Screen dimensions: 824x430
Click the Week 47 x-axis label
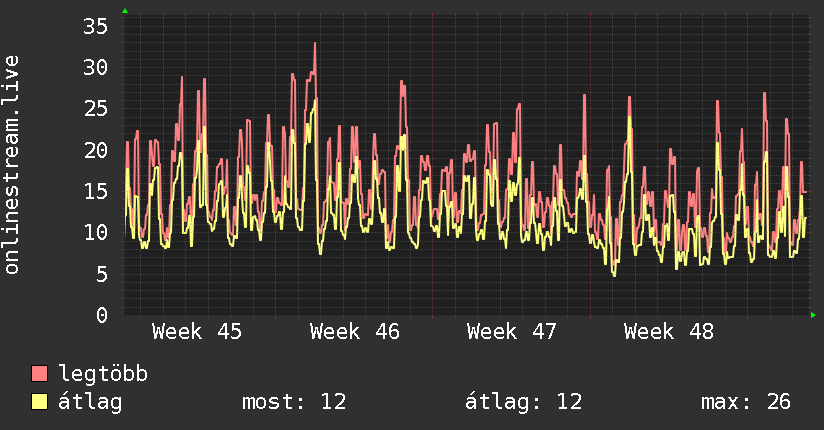(511, 332)
